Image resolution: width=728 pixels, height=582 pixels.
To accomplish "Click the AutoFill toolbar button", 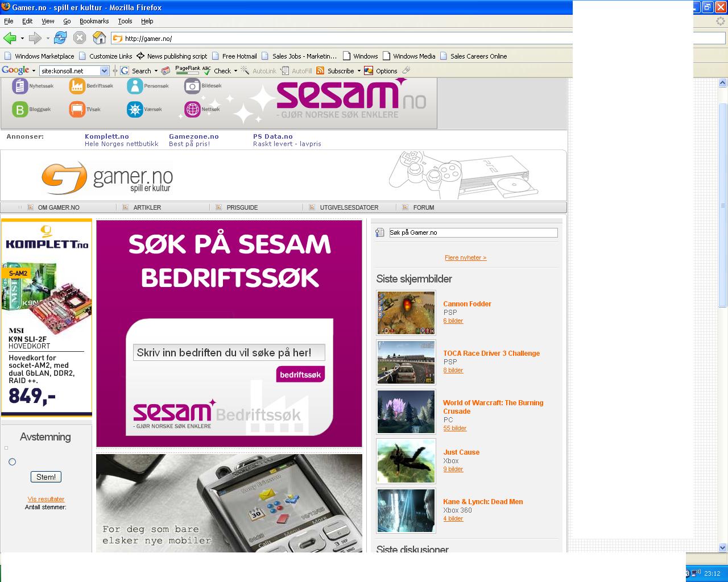I will [x=296, y=71].
